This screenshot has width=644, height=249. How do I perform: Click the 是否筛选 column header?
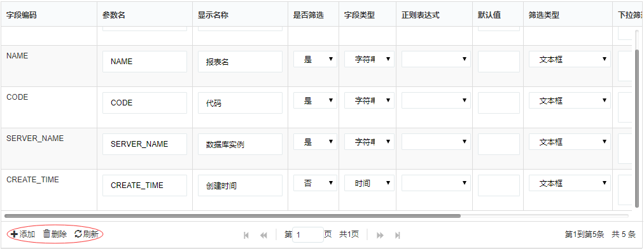point(313,15)
